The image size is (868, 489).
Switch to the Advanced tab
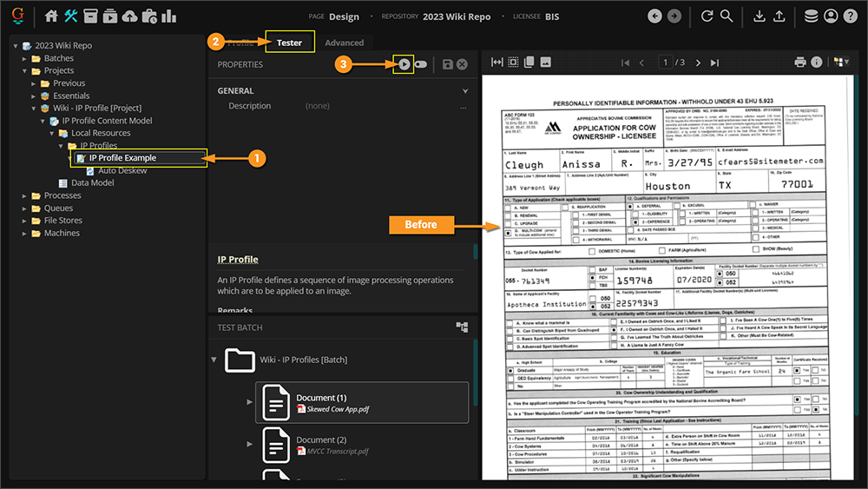pos(344,43)
